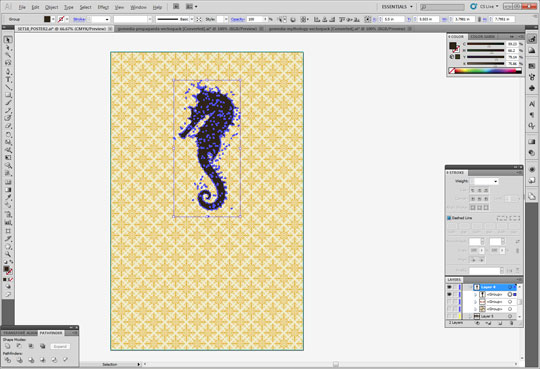Image resolution: width=540 pixels, height=369 pixels.
Task: Open the Stroke Weight dropdown in Stroke panel
Action: tap(496, 181)
